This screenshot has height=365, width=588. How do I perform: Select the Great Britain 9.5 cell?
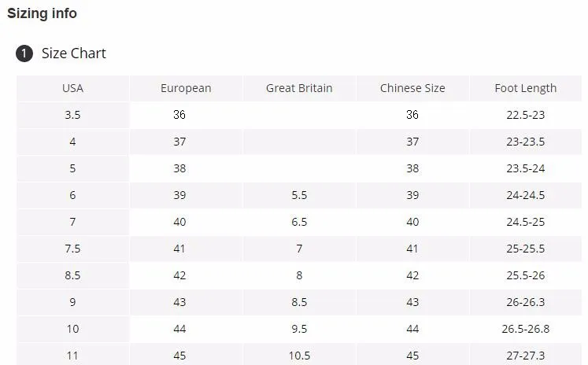[299, 329]
